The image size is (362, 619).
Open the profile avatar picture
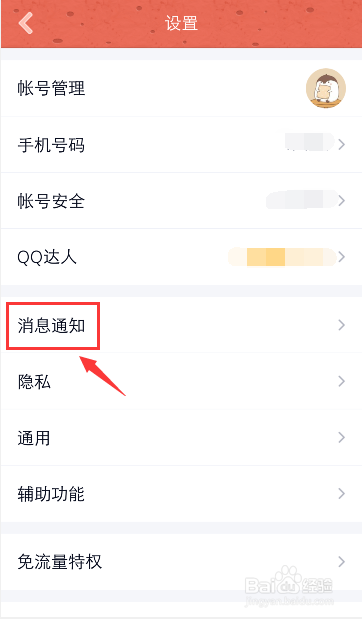coord(326,88)
